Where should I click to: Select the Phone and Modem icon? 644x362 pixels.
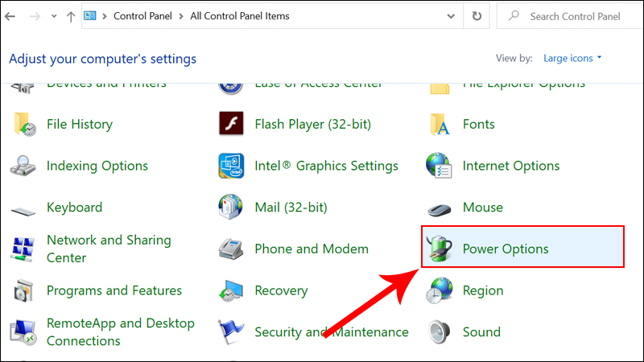[231, 249]
